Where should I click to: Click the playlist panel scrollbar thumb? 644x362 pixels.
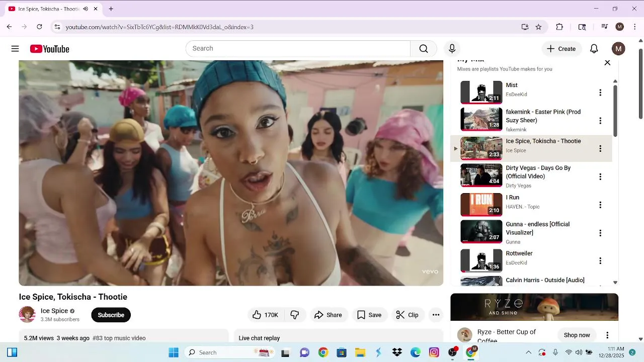point(615,111)
